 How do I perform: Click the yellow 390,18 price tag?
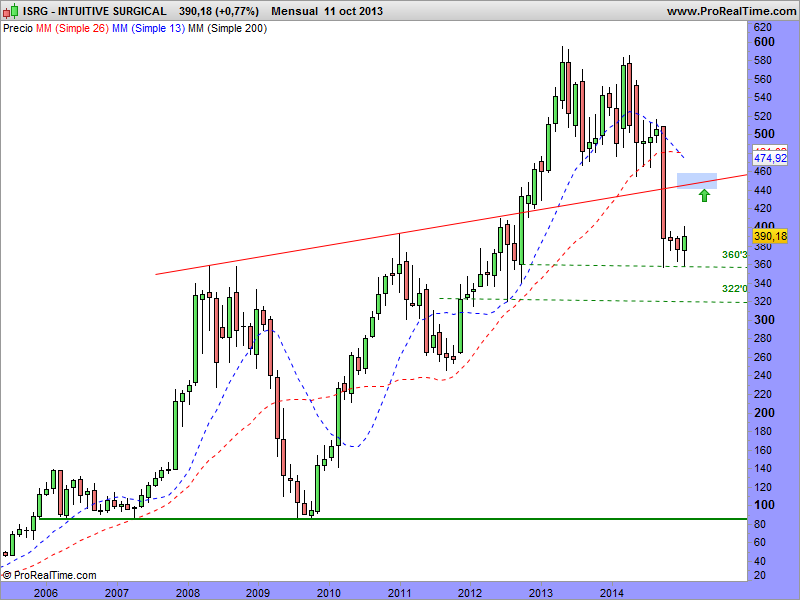coord(770,236)
